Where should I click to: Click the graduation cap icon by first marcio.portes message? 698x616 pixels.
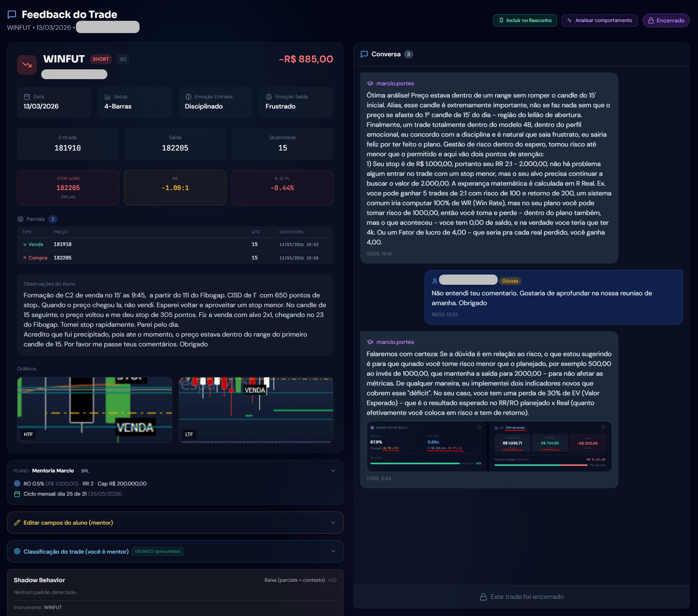tap(370, 83)
